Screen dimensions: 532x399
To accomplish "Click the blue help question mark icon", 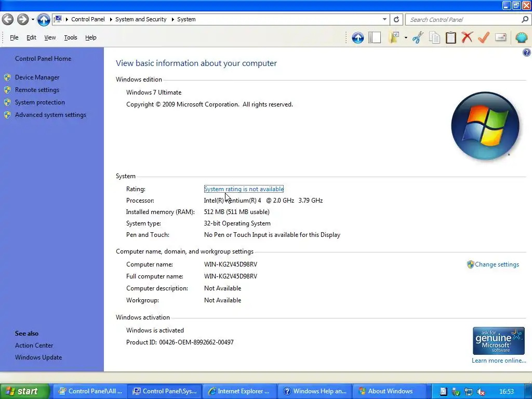I will [x=527, y=52].
